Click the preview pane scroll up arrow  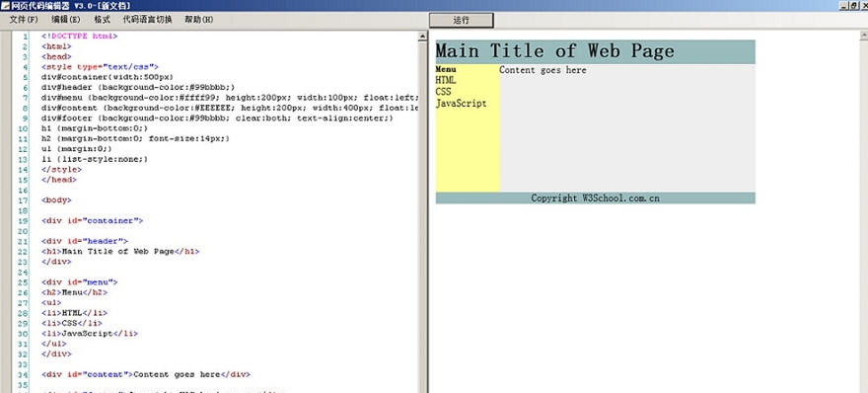point(864,37)
